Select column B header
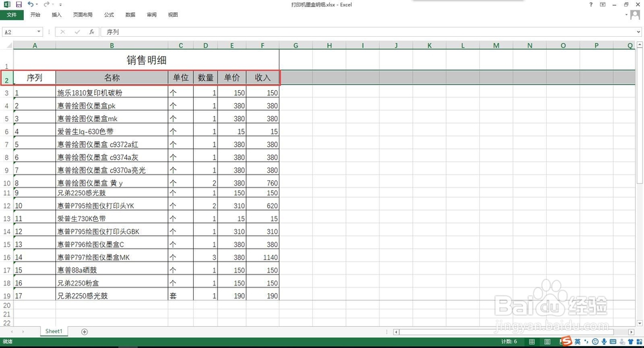644x348 pixels. click(111, 45)
